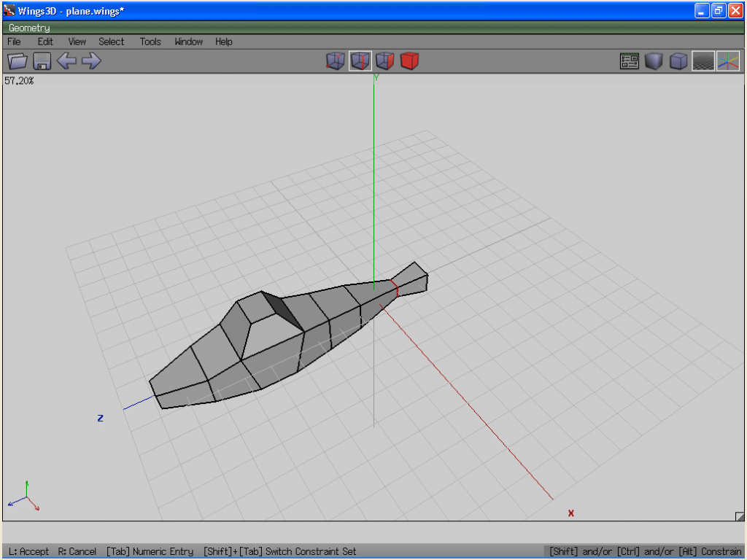Switch to face selection mode cube
Viewport: 747px width, 560px height.
pyautogui.click(x=384, y=61)
